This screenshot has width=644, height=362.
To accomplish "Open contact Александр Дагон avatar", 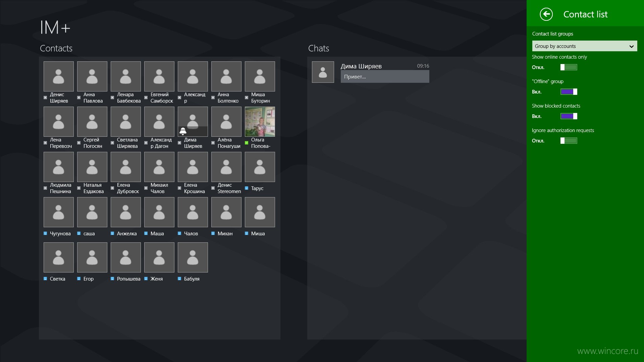I will pos(159,122).
